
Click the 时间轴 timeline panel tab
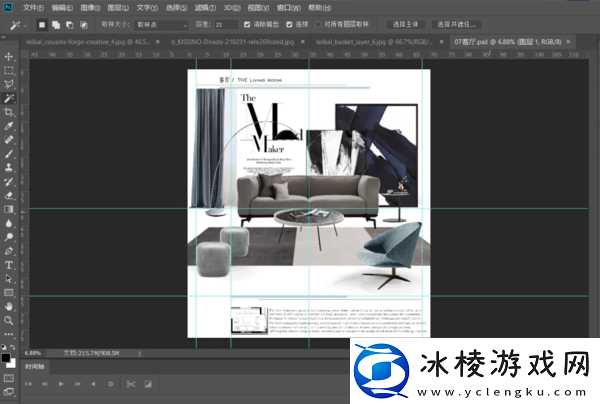pyautogui.click(x=34, y=367)
